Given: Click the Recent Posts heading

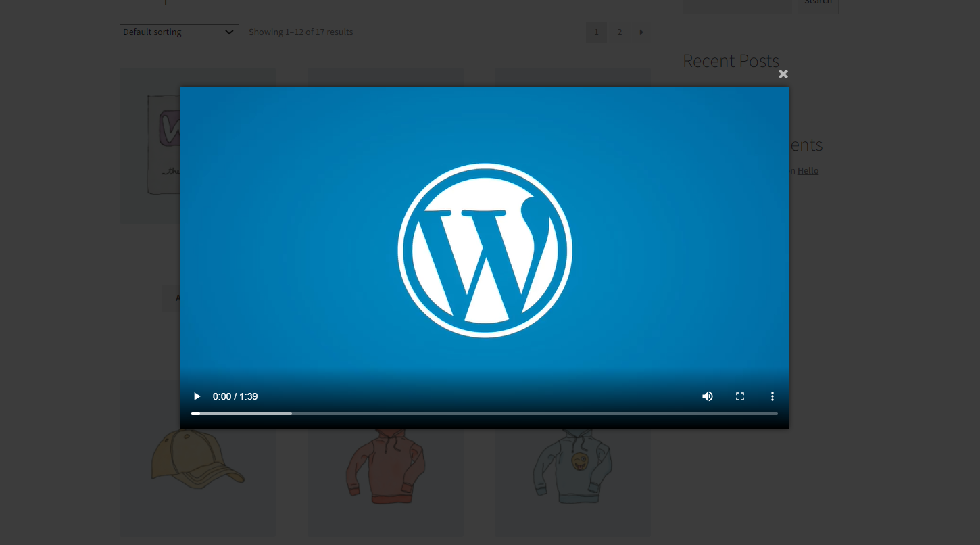Looking at the screenshot, I should (x=731, y=61).
